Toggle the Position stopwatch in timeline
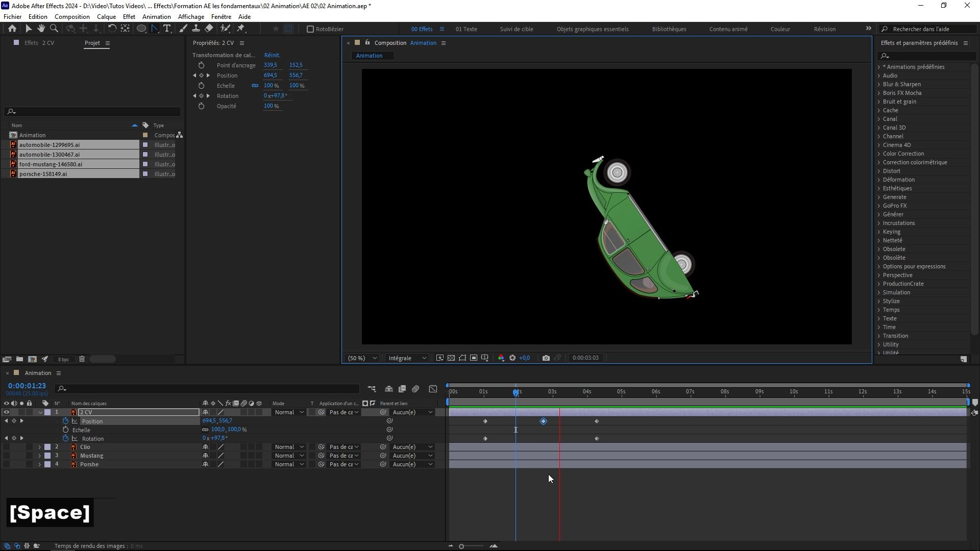 pos(65,421)
